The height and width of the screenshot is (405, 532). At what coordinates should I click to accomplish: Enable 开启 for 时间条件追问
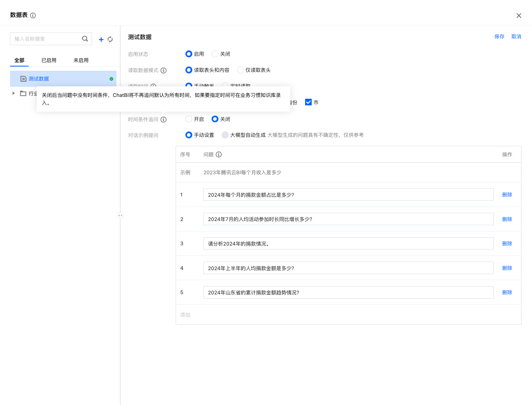[x=189, y=119]
